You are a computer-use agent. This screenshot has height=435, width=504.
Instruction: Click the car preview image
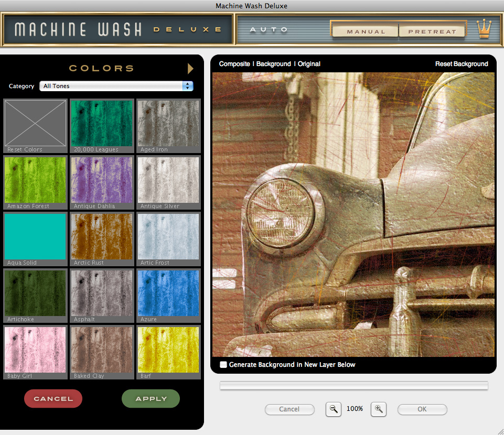click(353, 214)
